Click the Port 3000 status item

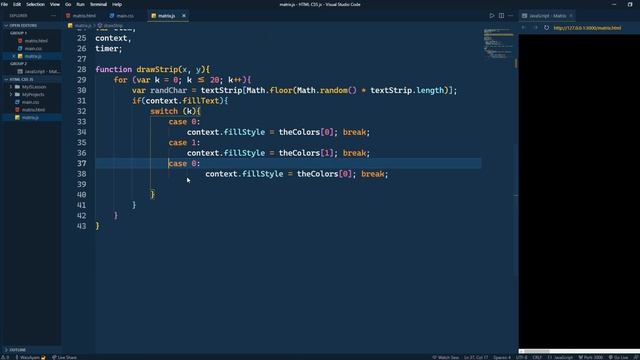(590, 357)
